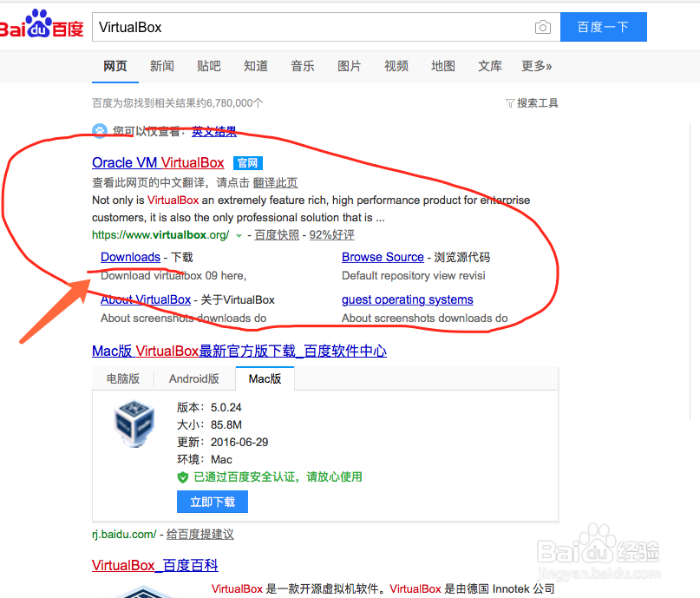Screen dimensions: 700x598
Task: Open the About VirtualBox sublink
Action: [x=146, y=299]
